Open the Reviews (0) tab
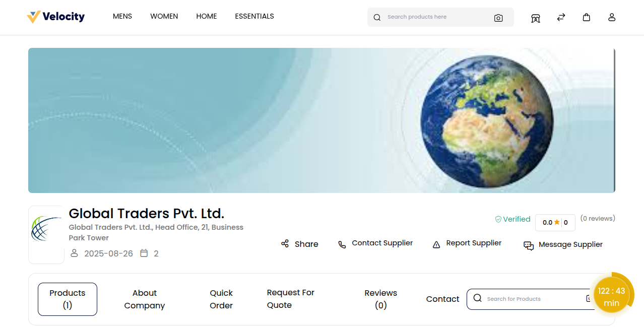644x327 pixels. coord(380,299)
